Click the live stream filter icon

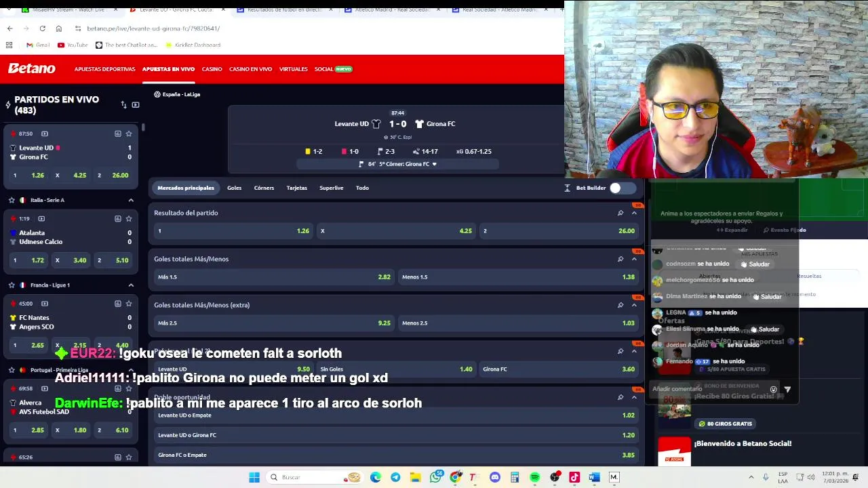coord(136,105)
